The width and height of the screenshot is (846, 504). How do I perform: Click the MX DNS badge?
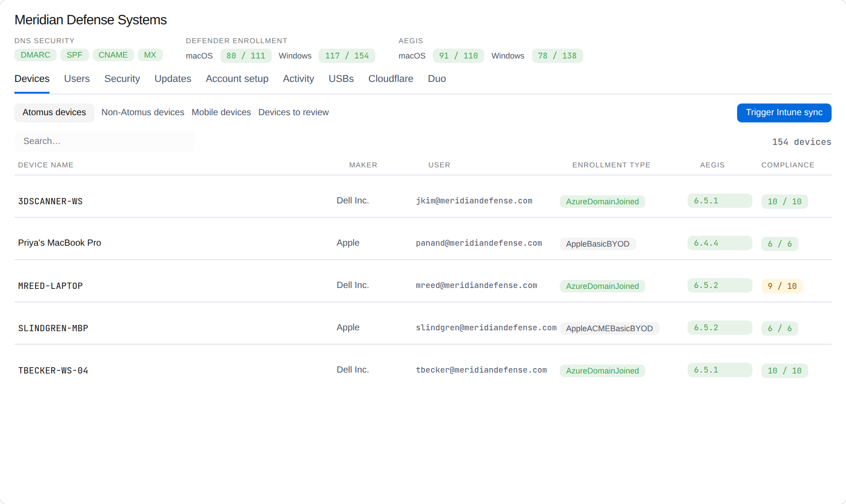click(x=150, y=55)
